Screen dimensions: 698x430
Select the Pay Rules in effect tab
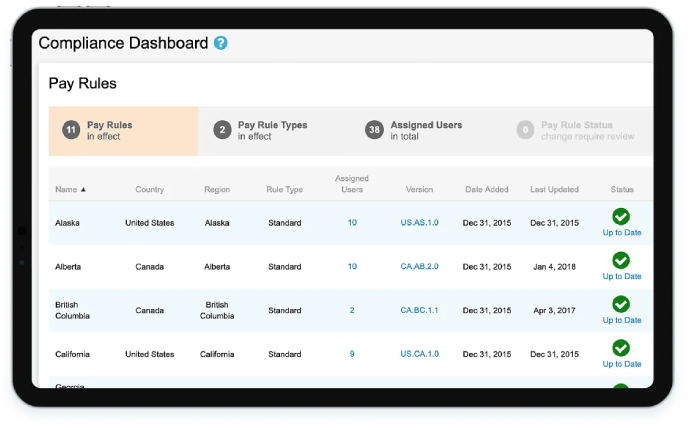[x=123, y=131]
